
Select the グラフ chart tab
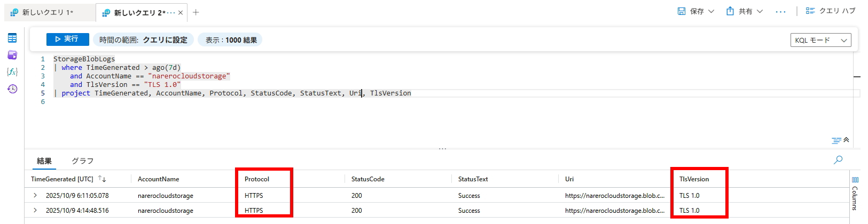pyautogui.click(x=83, y=161)
